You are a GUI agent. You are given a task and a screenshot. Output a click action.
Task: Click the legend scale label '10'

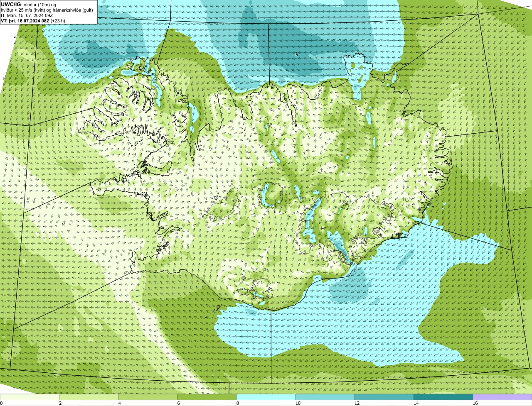click(298, 403)
